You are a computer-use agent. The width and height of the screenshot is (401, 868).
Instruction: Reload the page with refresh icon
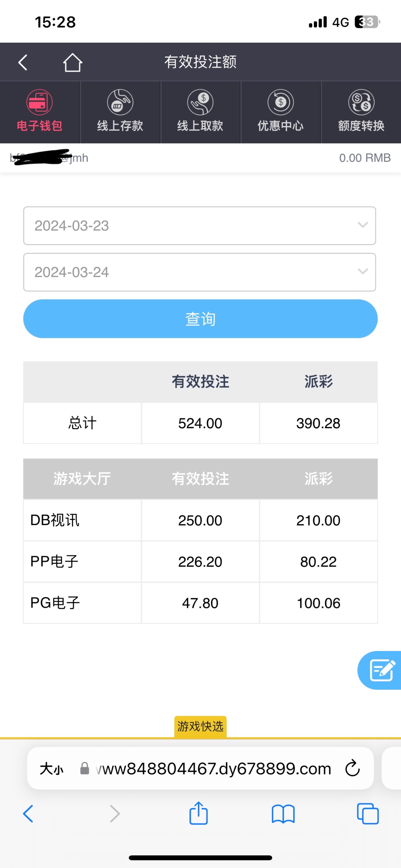tap(353, 769)
